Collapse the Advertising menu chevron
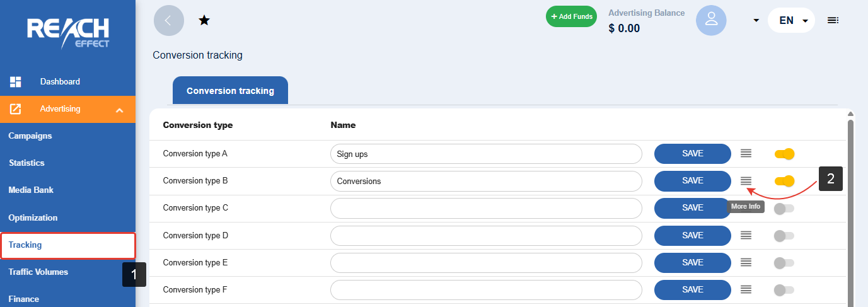 pos(120,110)
